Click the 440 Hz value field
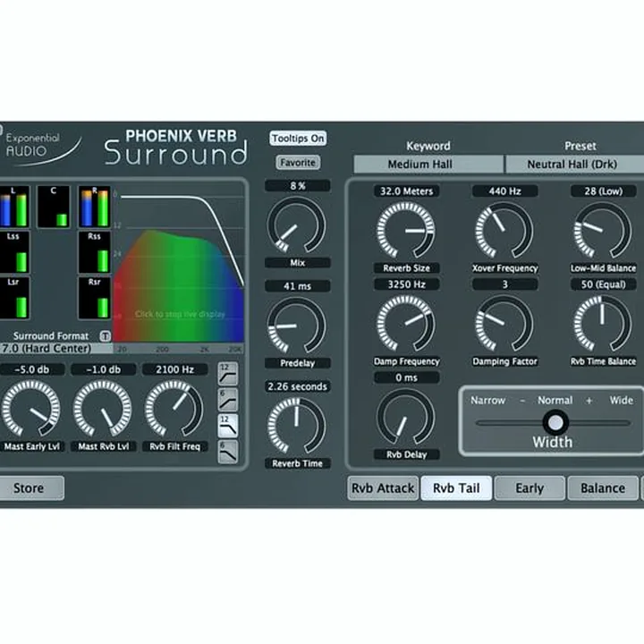 [504, 191]
